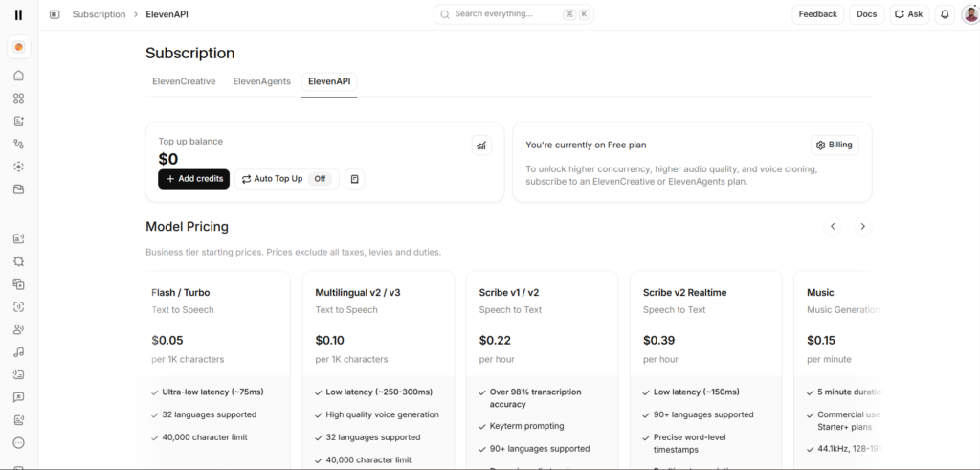Open the chat bubble with person icon
Viewport: 980px width, 470px height.
click(19, 397)
